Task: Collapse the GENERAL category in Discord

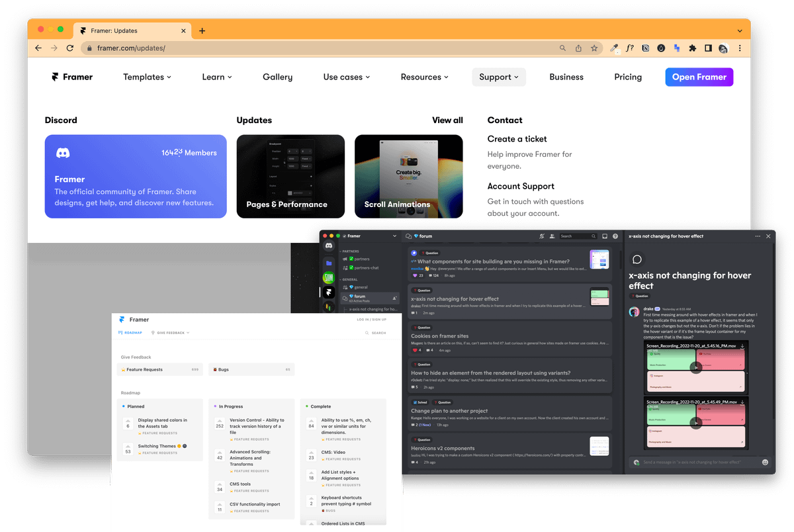Action: 349,280
